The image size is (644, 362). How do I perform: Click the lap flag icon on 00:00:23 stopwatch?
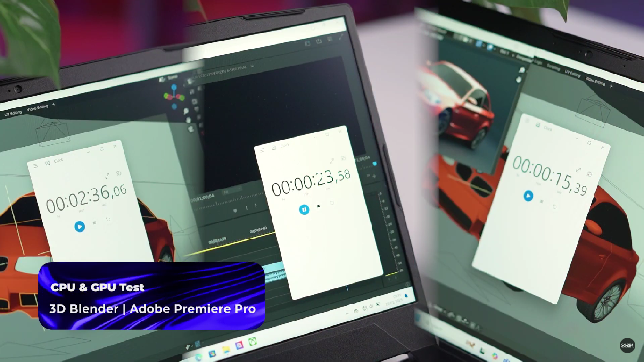319,206
